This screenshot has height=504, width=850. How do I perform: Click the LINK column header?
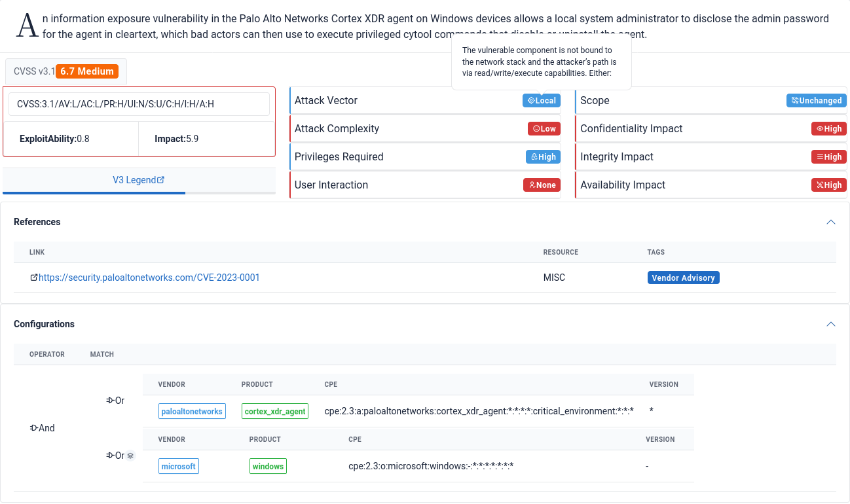[x=37, y=252]
